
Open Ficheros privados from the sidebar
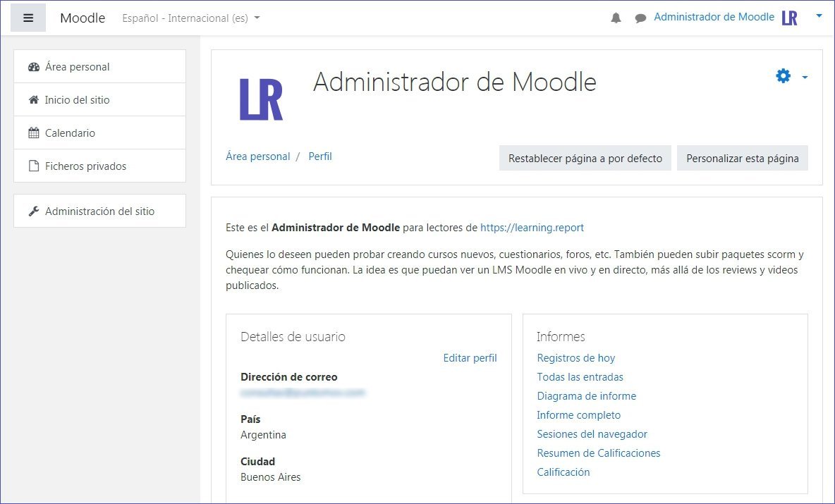pos(99,166)
